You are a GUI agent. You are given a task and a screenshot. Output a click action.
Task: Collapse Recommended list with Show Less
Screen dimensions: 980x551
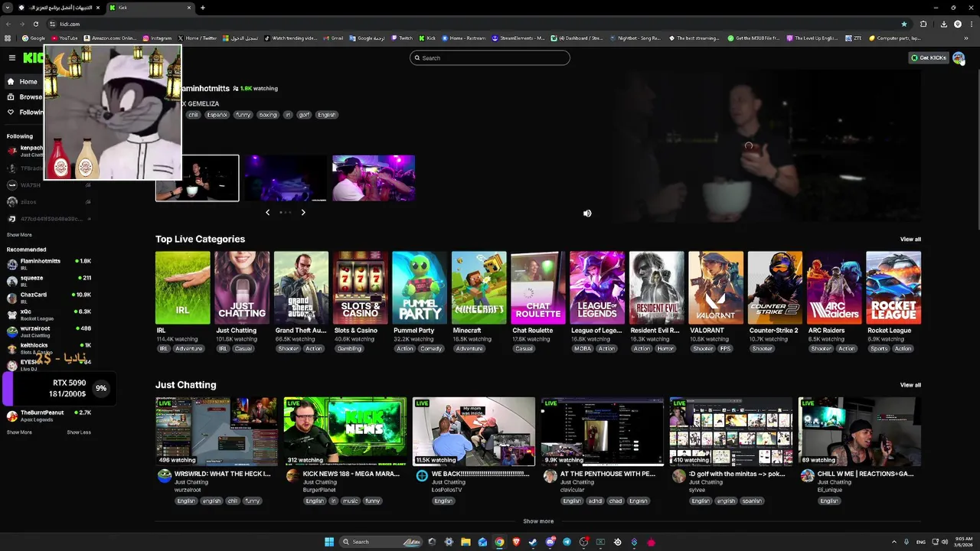[79, 432]
